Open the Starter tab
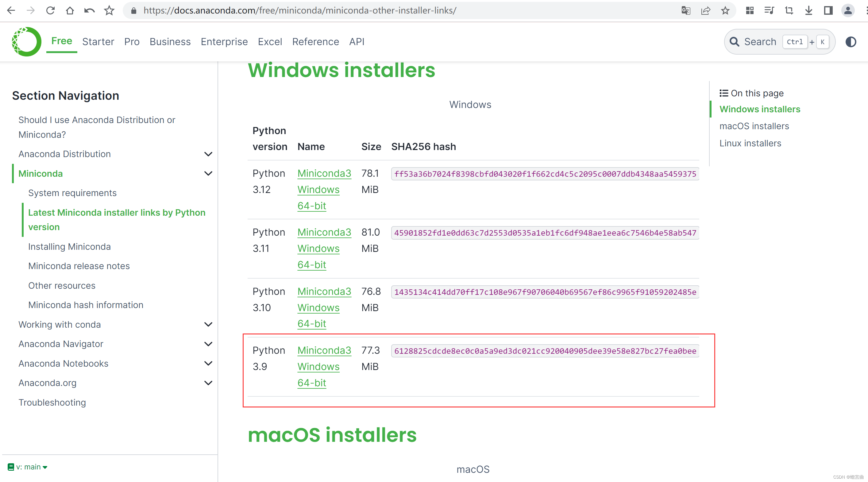868x482 pixels. pos(98,42)
